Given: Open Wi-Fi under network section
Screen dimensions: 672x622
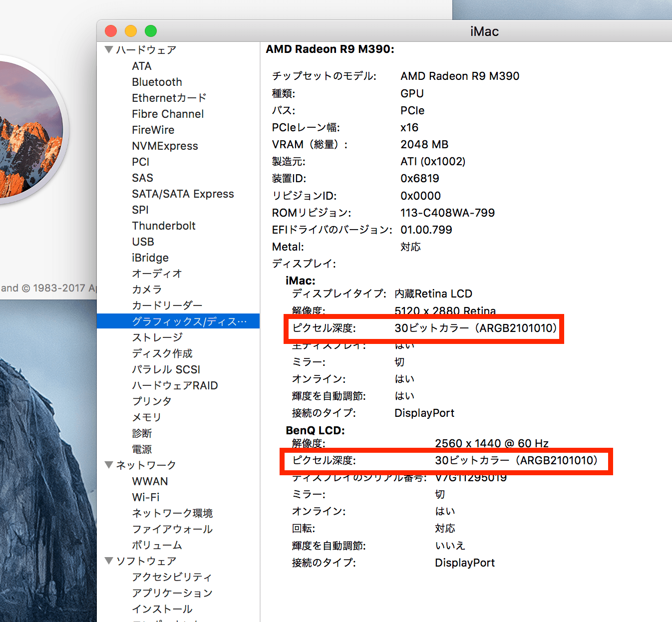Looking at the screenshot, I should [145, 497].
